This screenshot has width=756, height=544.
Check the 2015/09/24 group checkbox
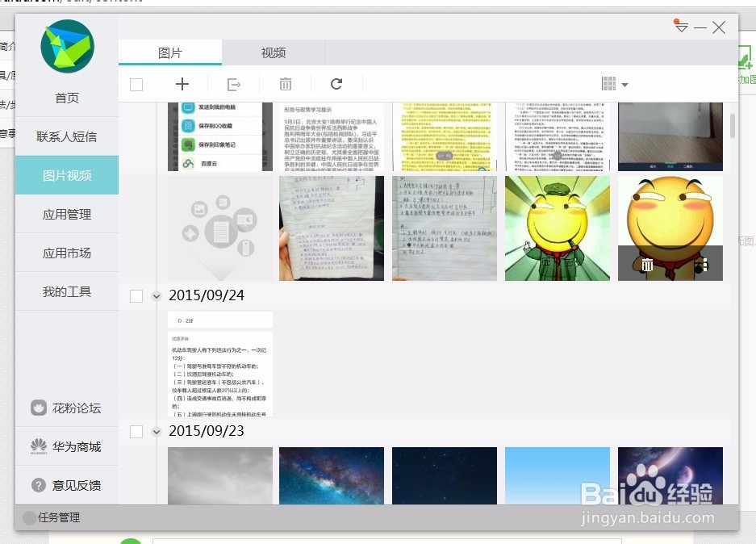(x=136, y=296)
